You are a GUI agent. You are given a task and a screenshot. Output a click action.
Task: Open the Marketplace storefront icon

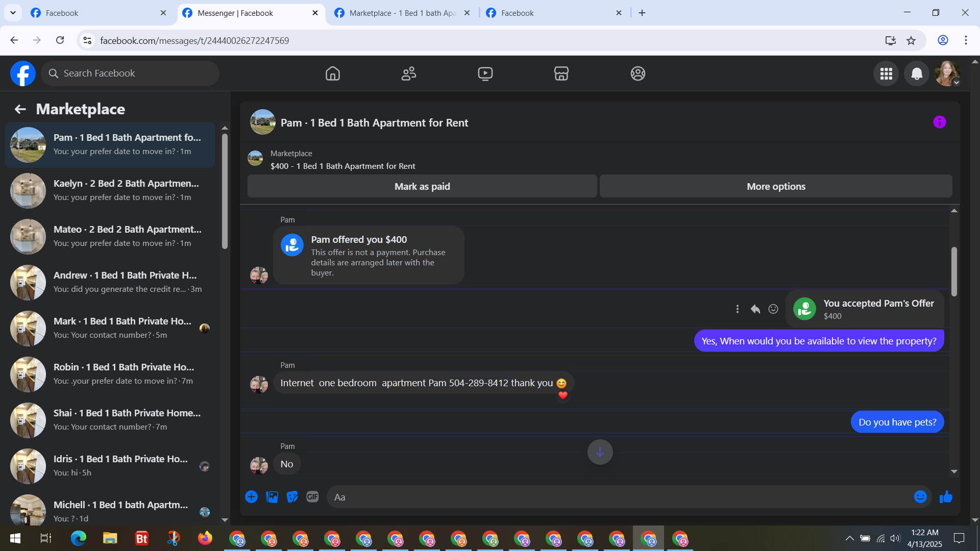[x=561, y=73]
